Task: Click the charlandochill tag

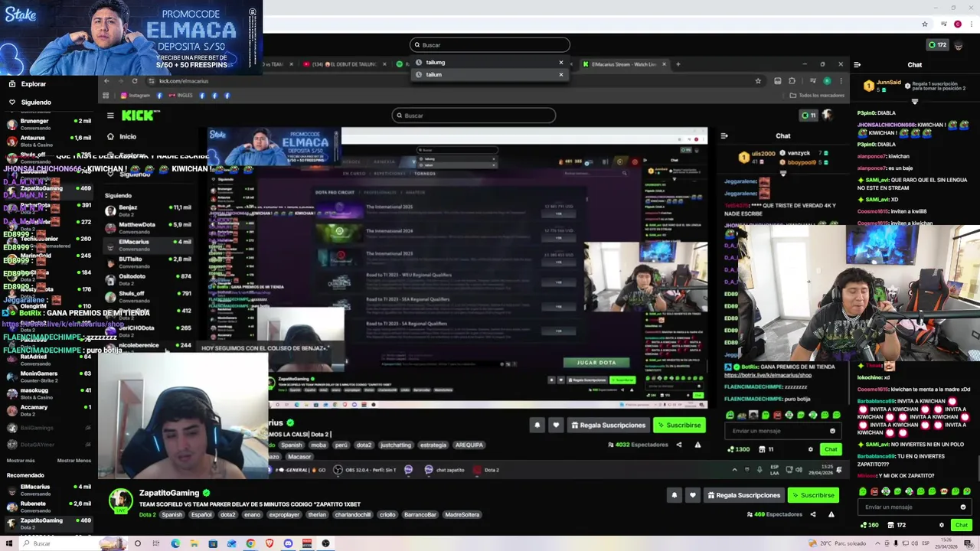Action: 351,515
